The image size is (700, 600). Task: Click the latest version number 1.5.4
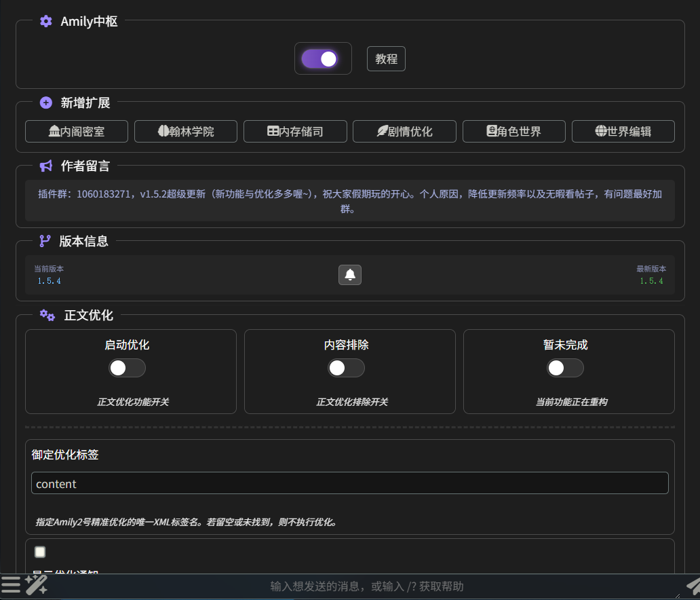point(651,281)
